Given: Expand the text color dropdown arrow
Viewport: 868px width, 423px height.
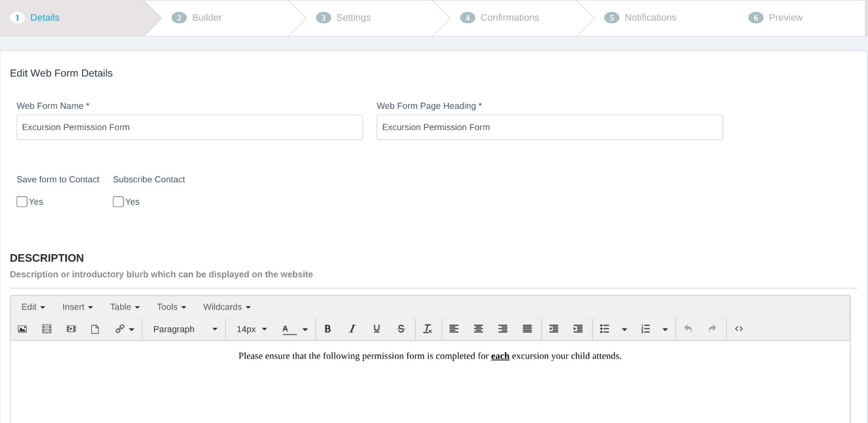Looking at the screenshot, I should pyautogui.click(x=305, y=329).
